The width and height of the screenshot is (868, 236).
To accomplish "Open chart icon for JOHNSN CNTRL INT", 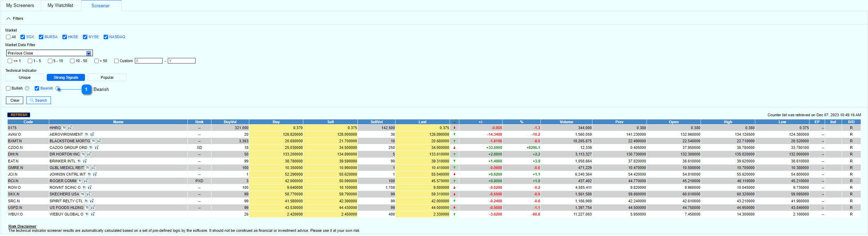I will point(95,174).
